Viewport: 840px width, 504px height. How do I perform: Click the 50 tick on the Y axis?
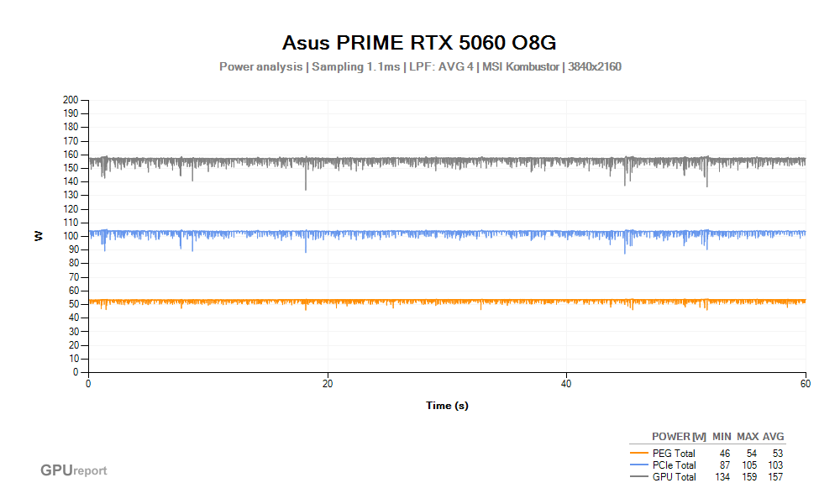click(73, 304)
